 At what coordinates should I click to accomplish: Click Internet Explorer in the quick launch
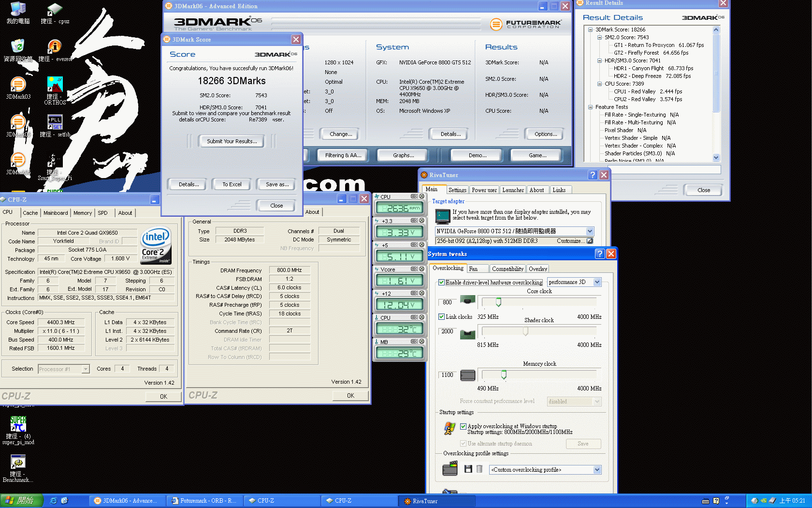[54, 501]
